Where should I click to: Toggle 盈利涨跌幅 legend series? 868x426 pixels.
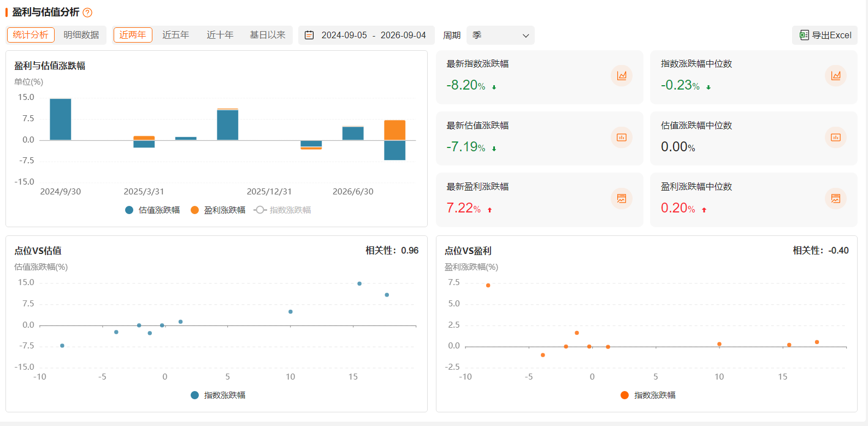pyautogui.click(x=218, y=210)
